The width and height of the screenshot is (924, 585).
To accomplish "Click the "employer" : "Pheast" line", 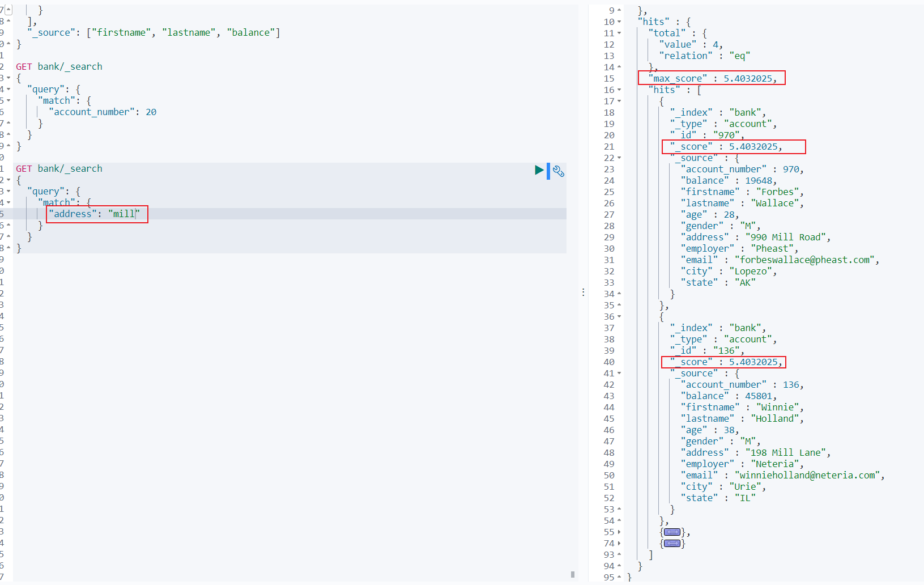I will [x=739, y=248].
